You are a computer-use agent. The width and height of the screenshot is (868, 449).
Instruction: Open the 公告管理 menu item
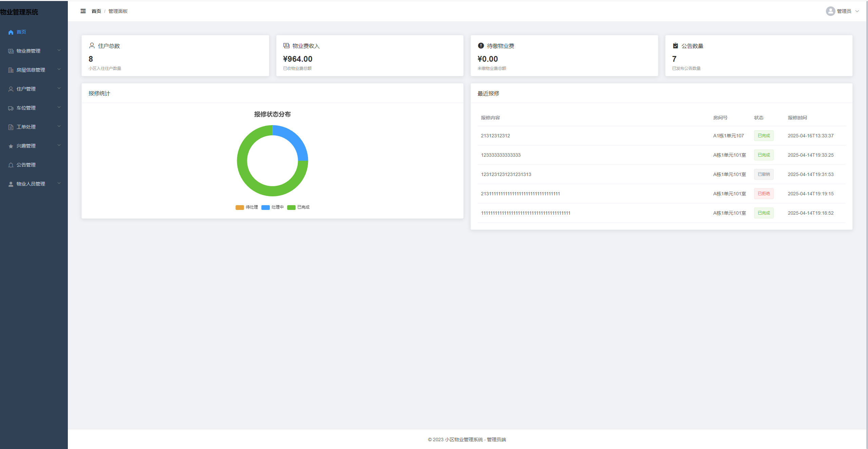[x=26, y=165]
